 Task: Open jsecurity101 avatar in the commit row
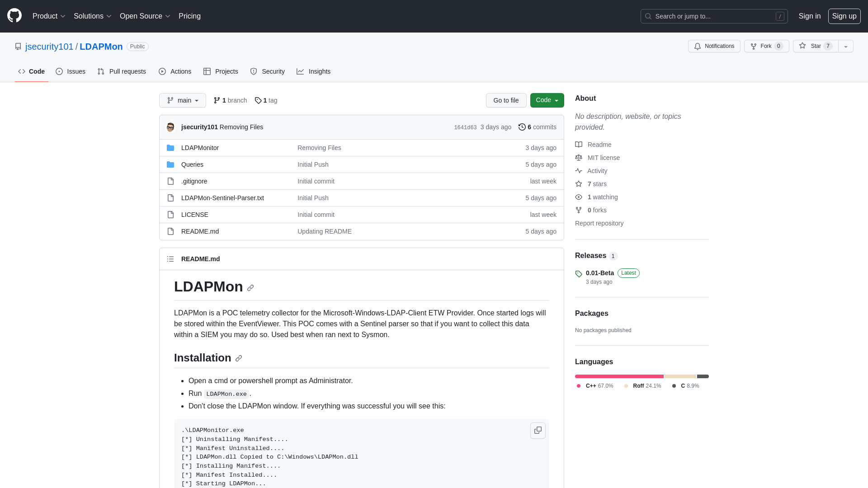[x=170, y=127]
